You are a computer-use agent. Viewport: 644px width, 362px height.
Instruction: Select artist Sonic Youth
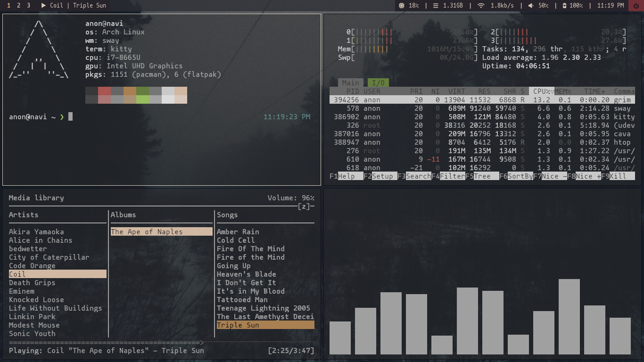tap(32, 334)
